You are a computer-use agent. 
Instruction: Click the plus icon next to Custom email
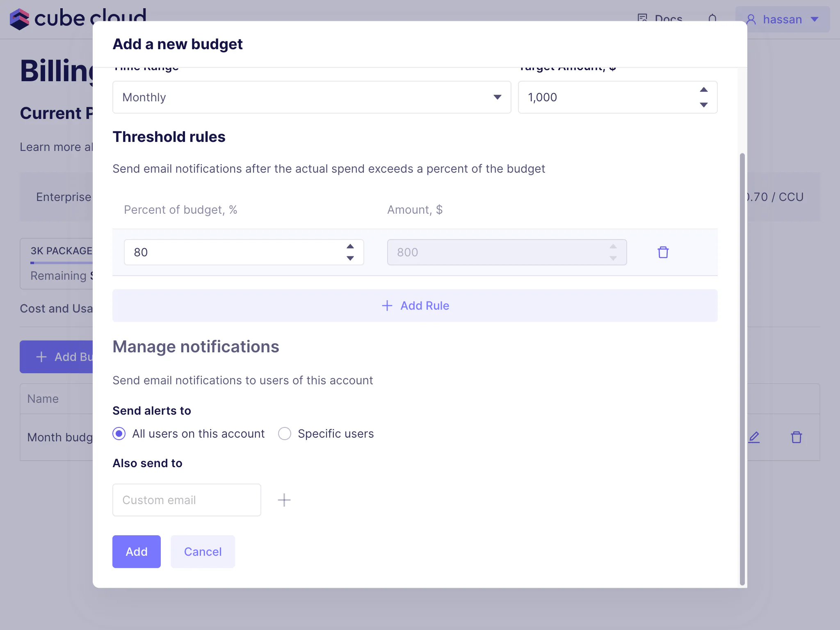(284, 500)
